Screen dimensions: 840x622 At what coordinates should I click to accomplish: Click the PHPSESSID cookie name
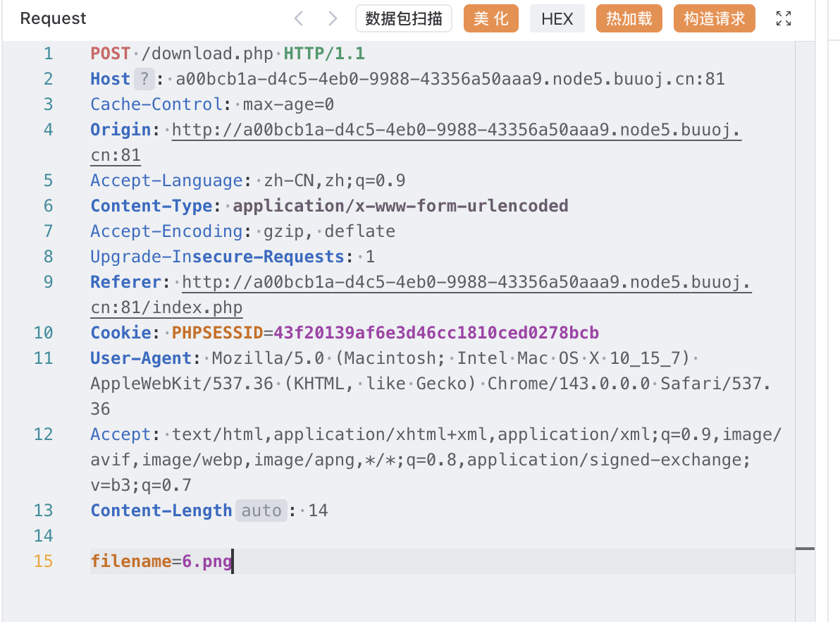click(218, 333)
